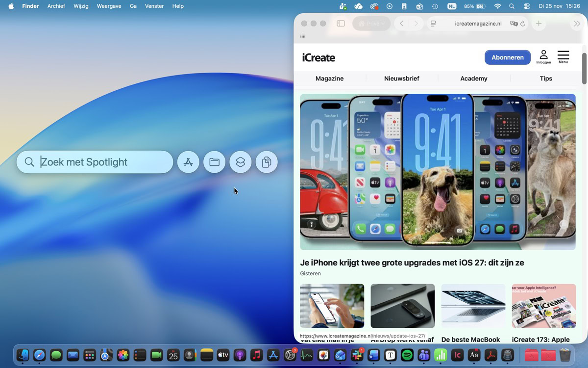Click the translate page icon in address bar
Viewport: 588px width, 368px height.
point(514,24)
